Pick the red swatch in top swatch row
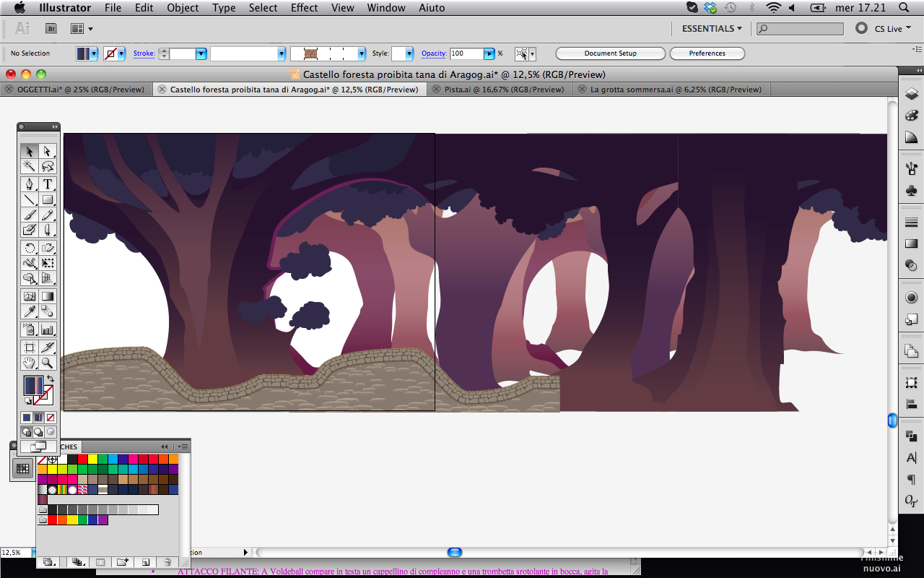Screen dimensions: 924x578 (x=83, y=459)
